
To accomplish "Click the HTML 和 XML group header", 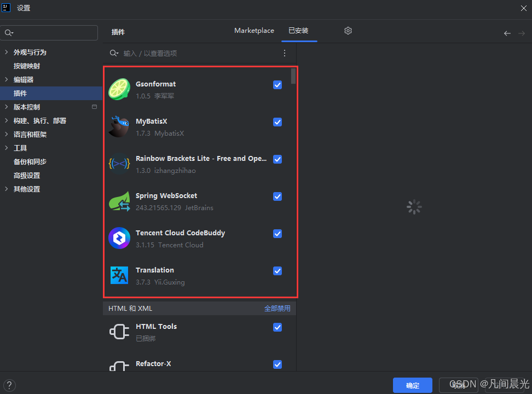I will pyautogui.click(x=199, y=309).
